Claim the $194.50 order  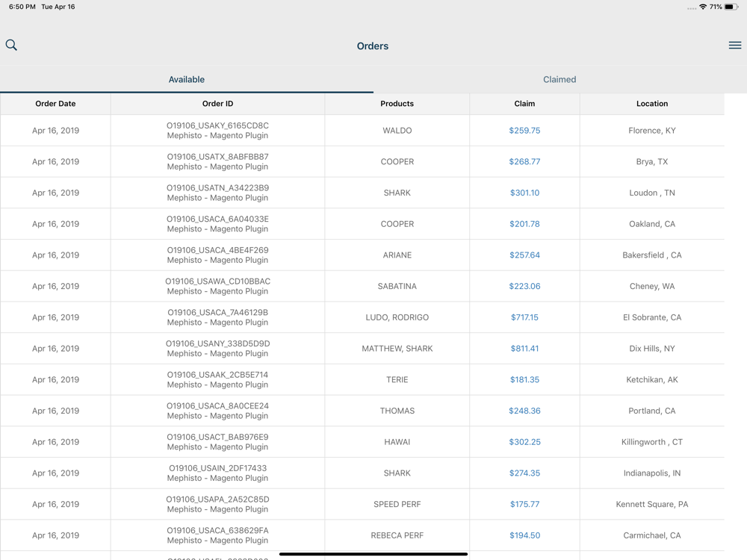pos(524,535)
